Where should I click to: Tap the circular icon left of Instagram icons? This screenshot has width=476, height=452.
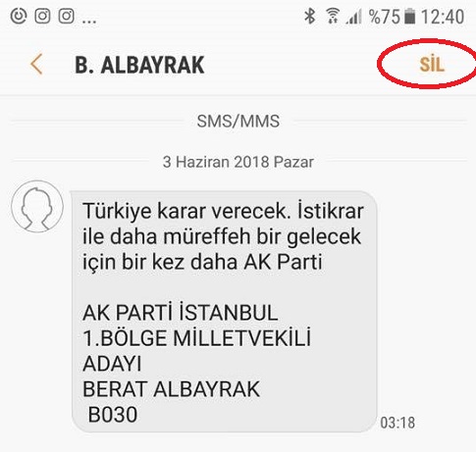pyautogui.click(x=19, y=16)
